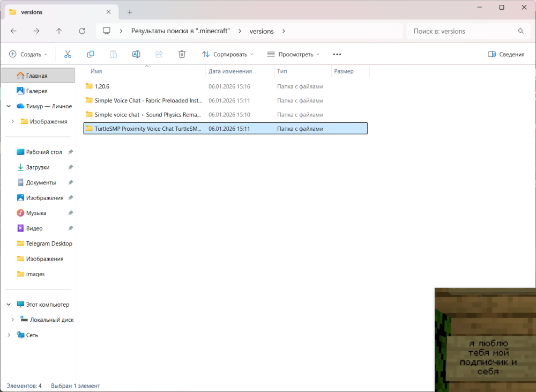Select the 1.20.6 folder

point(226,86)
